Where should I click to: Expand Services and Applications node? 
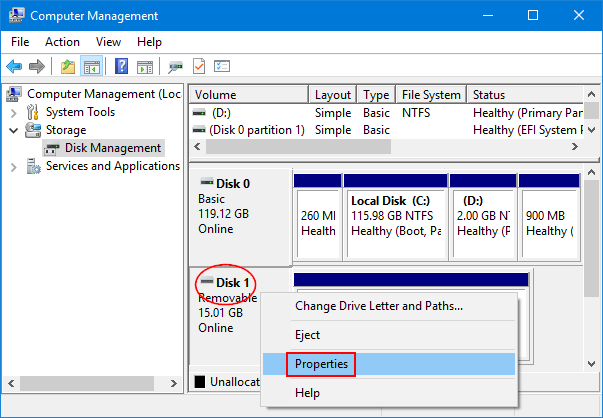(14, 167)
